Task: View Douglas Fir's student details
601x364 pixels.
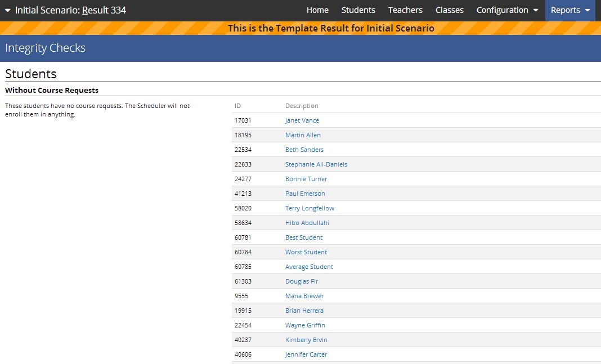Action: tap(302, 281)
